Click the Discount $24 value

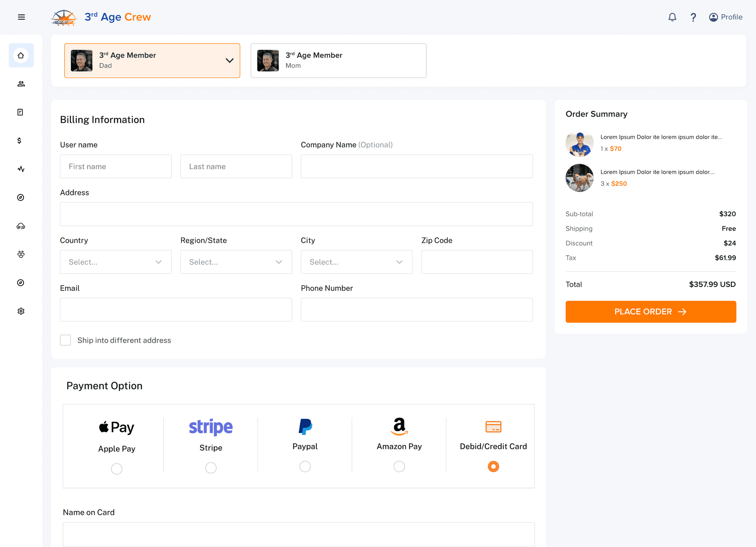pyautogui.click(x=730, y=243)
